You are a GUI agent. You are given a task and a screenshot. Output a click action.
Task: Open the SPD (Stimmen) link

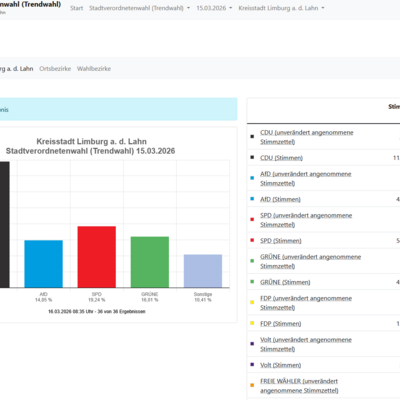point(281,241)
